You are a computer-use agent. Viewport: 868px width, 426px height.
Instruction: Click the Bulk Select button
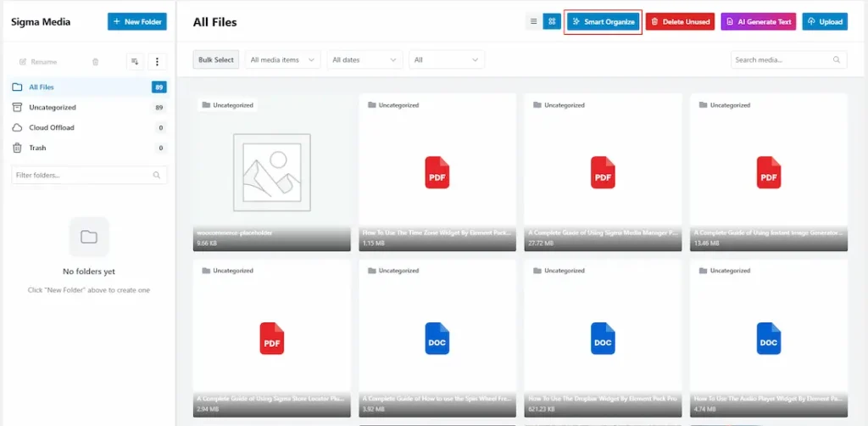point(216,60)
